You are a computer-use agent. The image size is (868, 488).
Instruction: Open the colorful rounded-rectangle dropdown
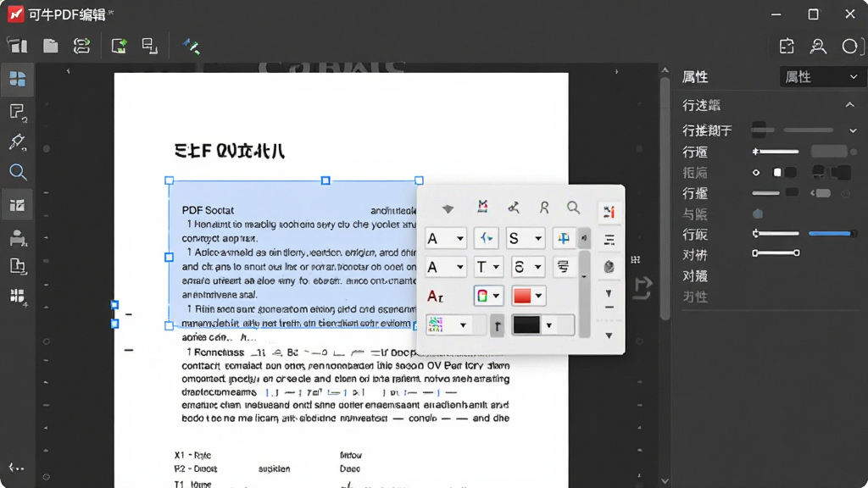coord(488,296)
